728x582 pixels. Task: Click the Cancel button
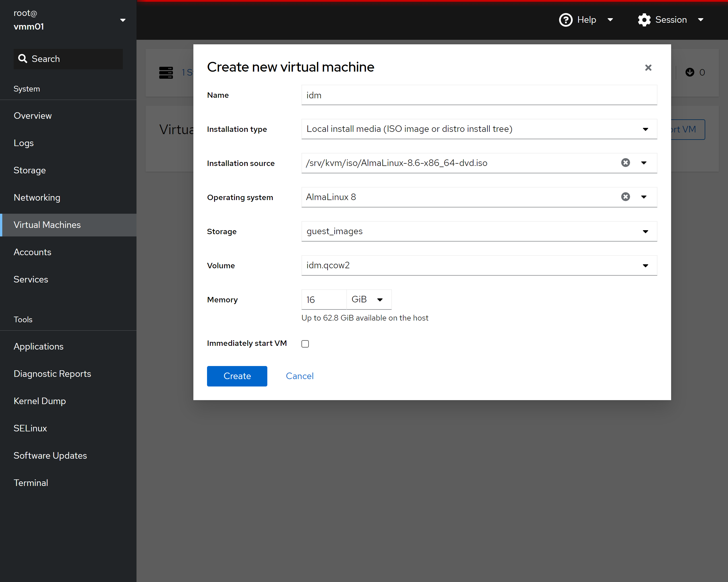pos(299,376)
